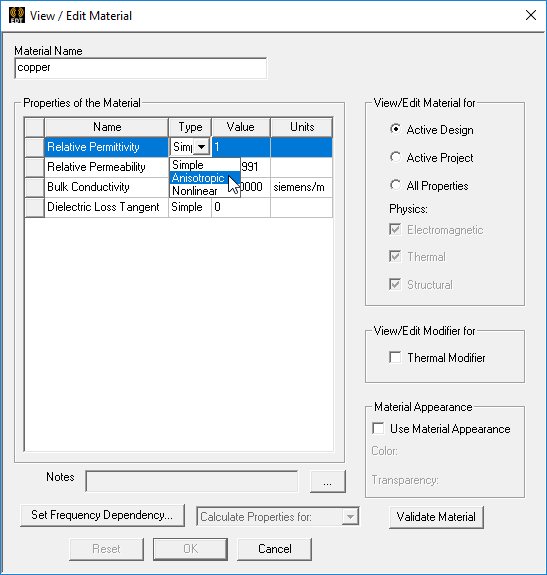
Task: Open the Calculate Properties for dropdown
Action: (x=350, y=517)
